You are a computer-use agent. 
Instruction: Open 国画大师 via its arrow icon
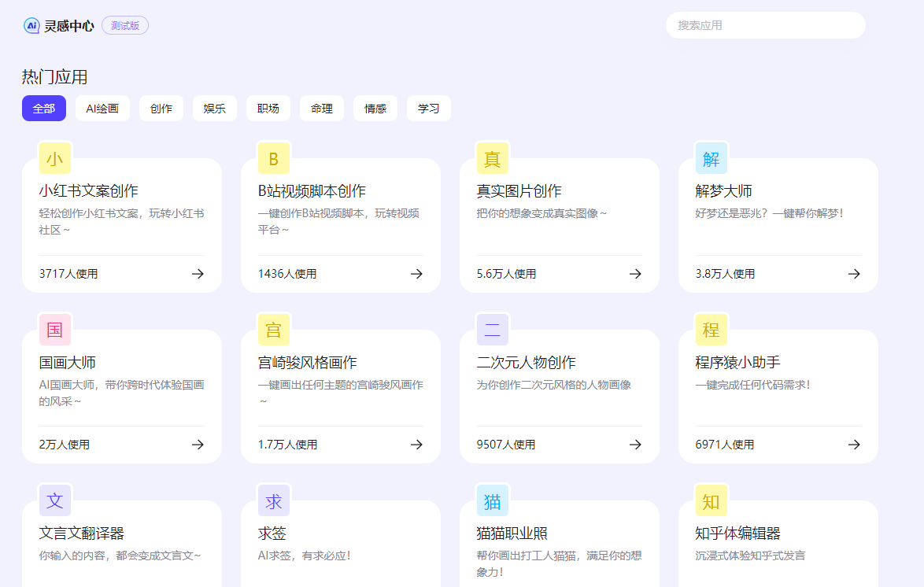(x=198, y=445)
